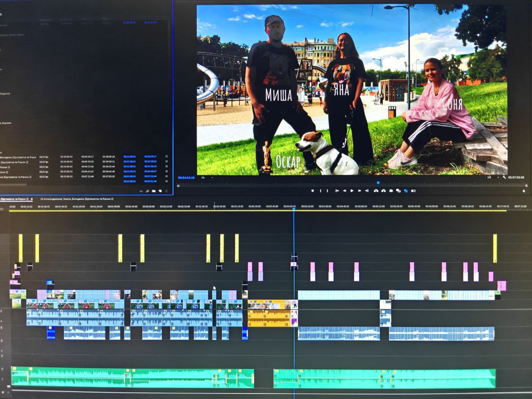The height and width of the screenshot is (399, 532).
Task: Click the Go to In point button
Action: point(337,191)
